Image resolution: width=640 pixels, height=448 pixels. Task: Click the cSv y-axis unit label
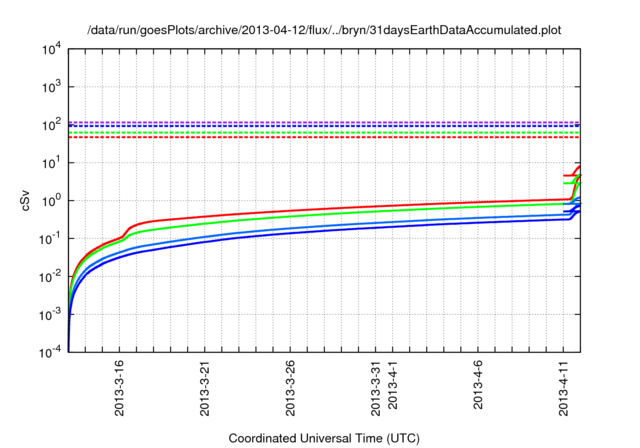pyautogui.click(x=25, y=201)
